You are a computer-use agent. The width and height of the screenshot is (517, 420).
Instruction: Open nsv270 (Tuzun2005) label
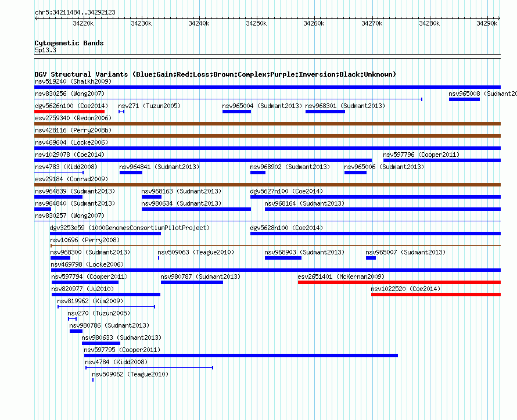point(99,313)
